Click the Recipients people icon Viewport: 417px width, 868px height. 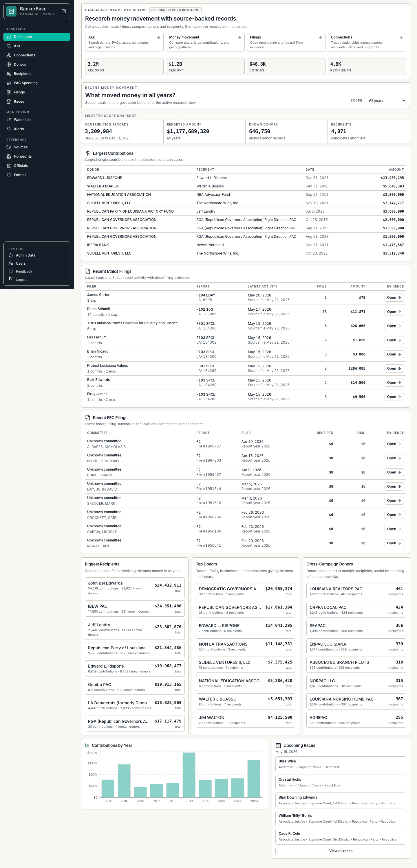9,74
